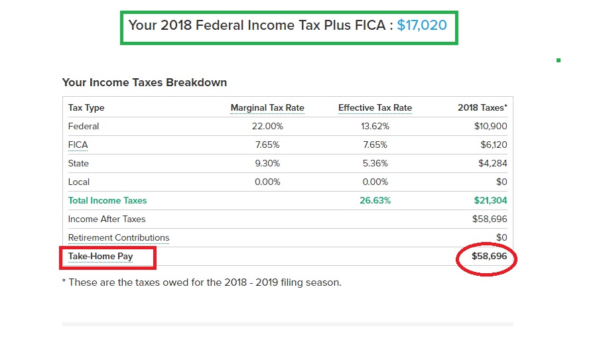Click the Local tax type label
Viewport: 601px width, 364px height.
(x=79, y=182)
